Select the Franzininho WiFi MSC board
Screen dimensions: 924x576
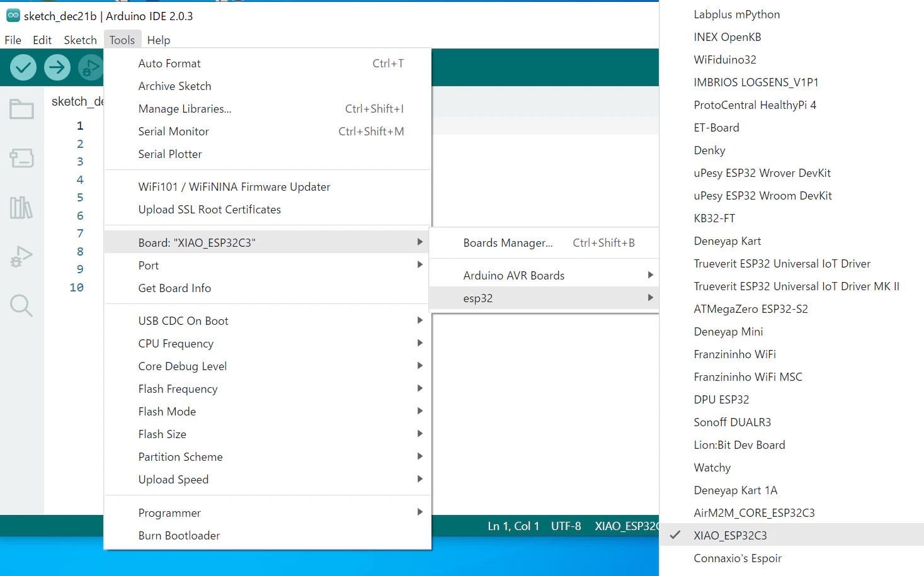click(792, 376)
